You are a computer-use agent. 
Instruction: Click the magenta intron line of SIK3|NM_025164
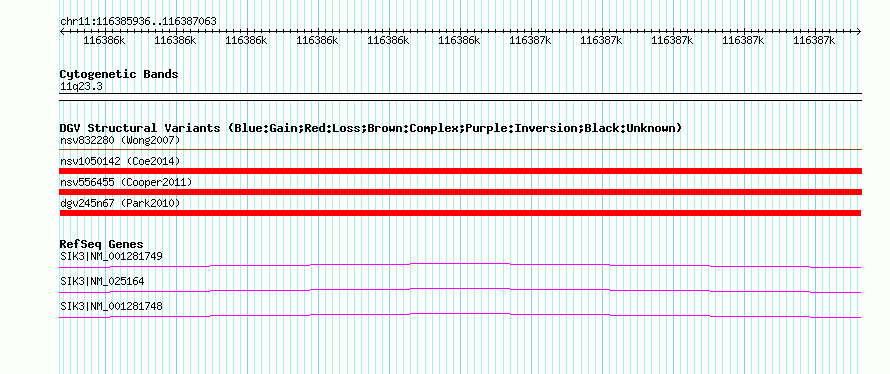click(x=460, y=290)
